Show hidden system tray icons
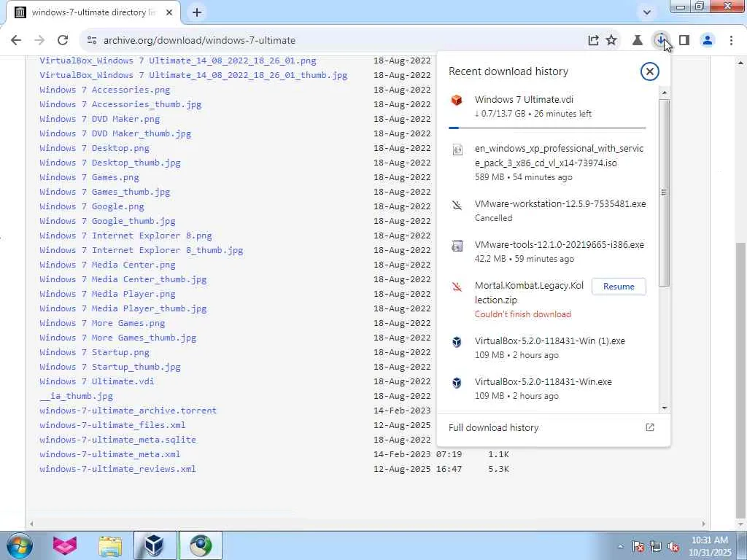The image size is (747, 560). coord(620,547)
